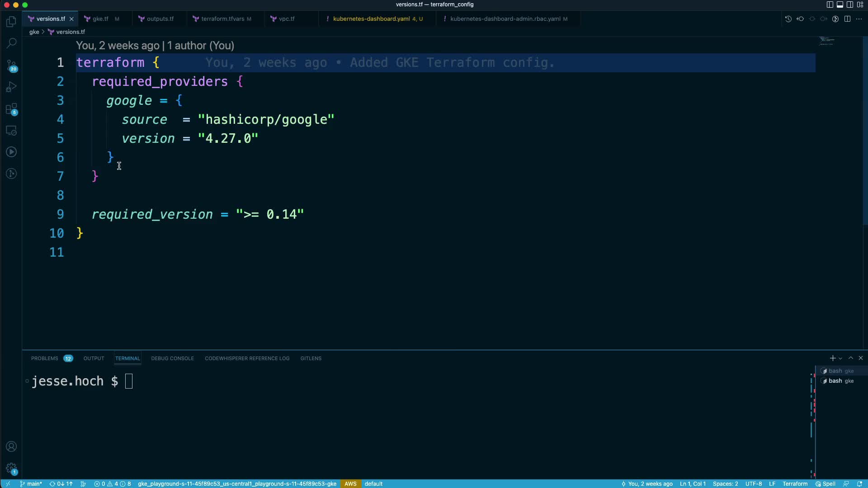Open Source Control view with 20 badge
Viewport: 868px width, 488px height.
coord(12,66)
